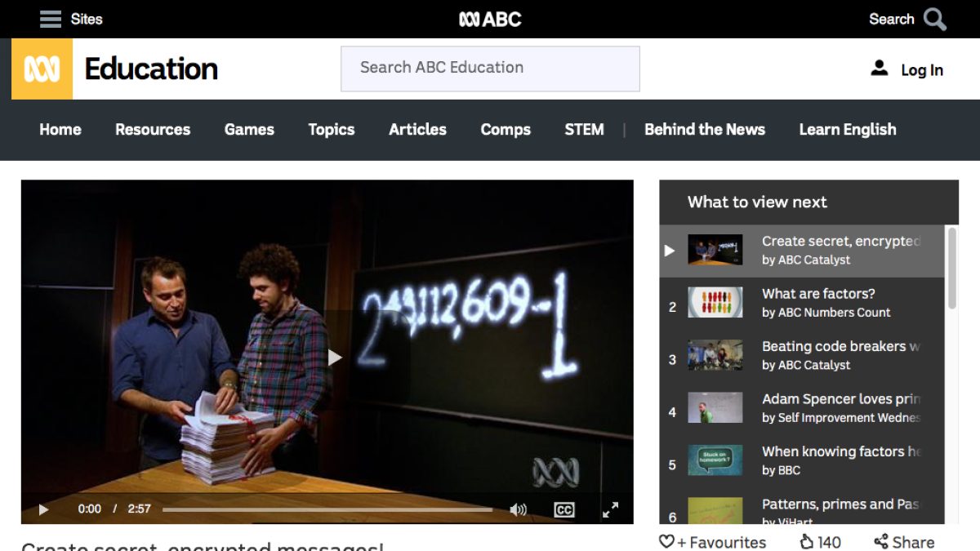This screenshot has width=980, height=551.
Task: Open the Resources navigation menu
Action: point(152,130)
